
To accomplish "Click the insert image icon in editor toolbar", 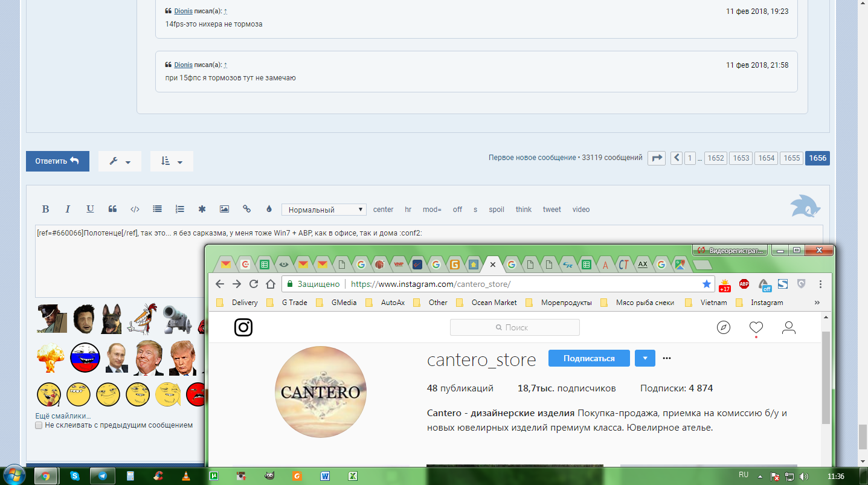I will coord(224,209).
